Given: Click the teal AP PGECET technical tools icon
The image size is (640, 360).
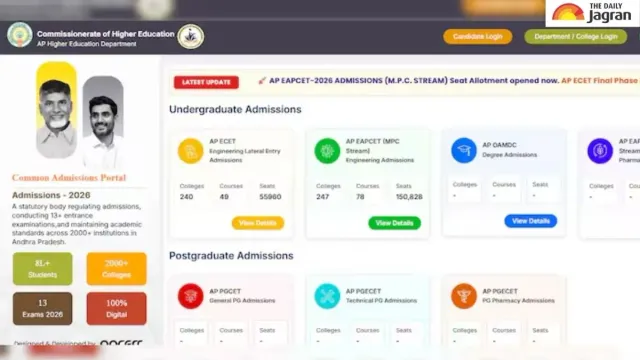Looking at the screenshot, I should pos(327,296).
